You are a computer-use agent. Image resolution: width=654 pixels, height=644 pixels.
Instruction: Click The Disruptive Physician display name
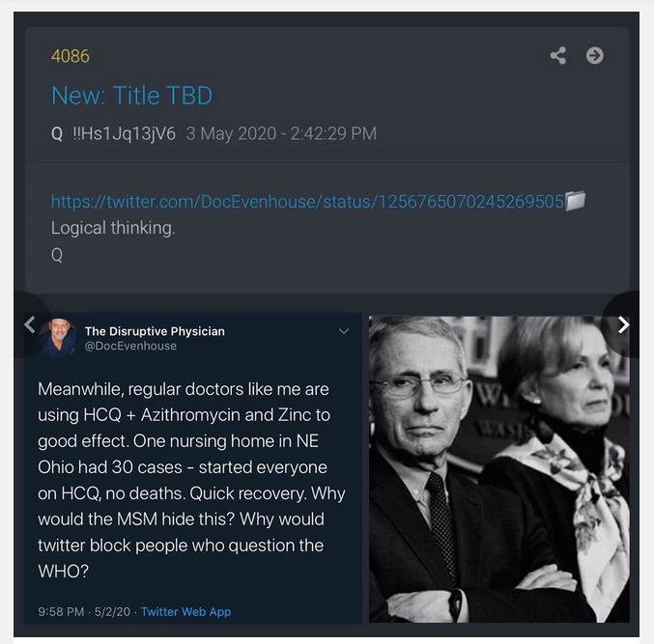155,331
